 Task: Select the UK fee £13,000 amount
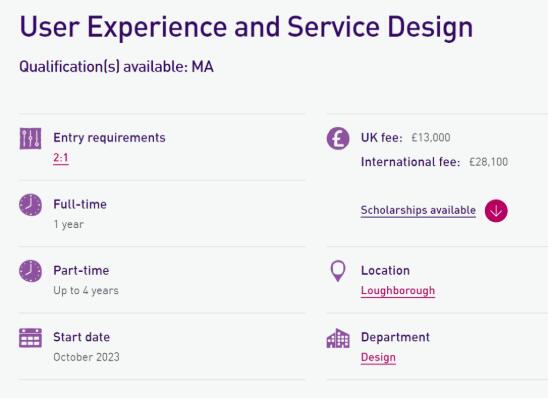click(431, 138)
